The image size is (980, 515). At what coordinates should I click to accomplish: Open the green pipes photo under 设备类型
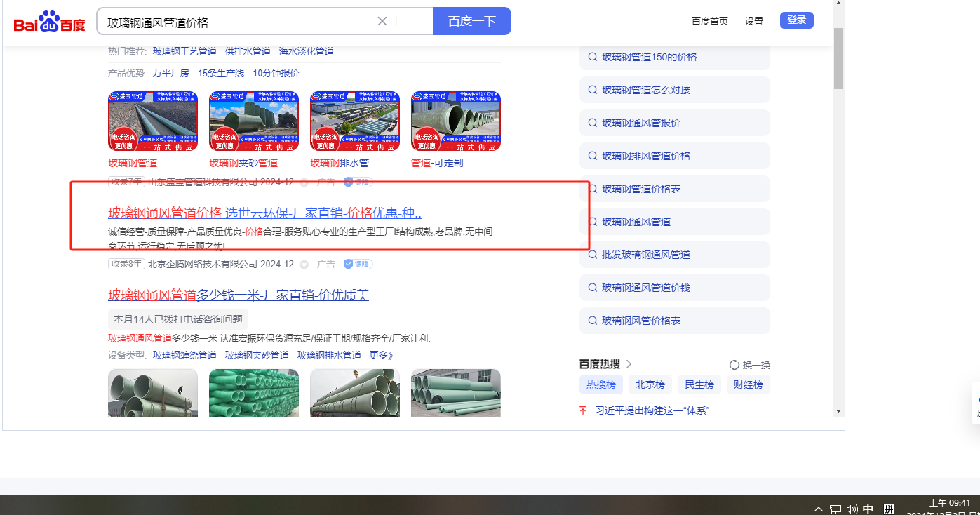(x=254, y=393)
